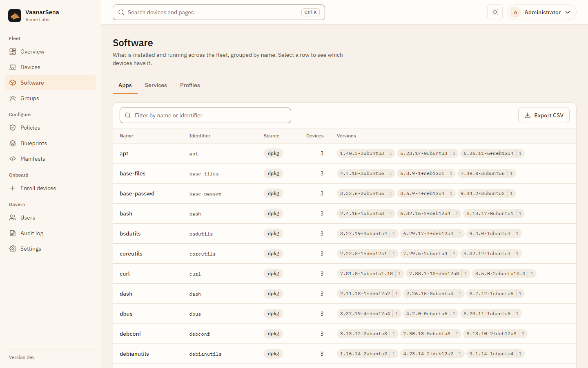Viewport: 588px width, 368px height.
Task: Click version 8.13.10-2+deb12u3 chip
Action: click(495, 334)
